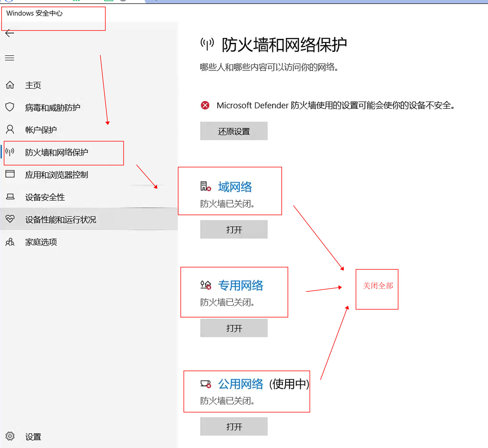The width and height of the screenshot is (488, 448).
Task: Open the 专用网络 link
Action: pyautogui.click(x=240, y=285)
